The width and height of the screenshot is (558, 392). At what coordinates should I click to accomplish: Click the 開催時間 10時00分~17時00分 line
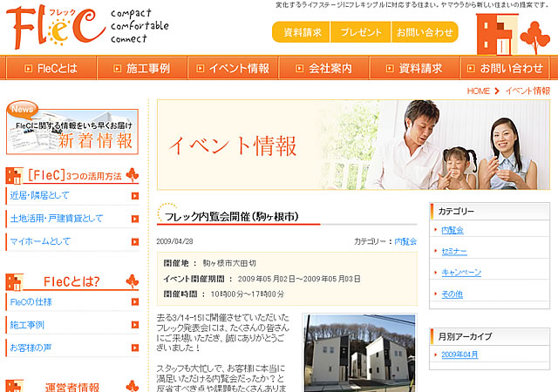coord(224,294)
